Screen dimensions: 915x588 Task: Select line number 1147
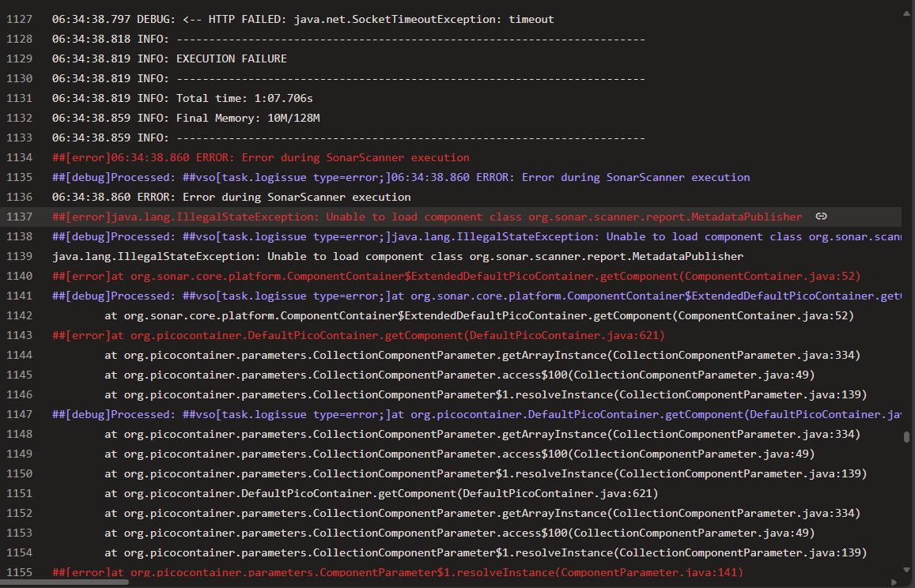[x=19, y=414]
